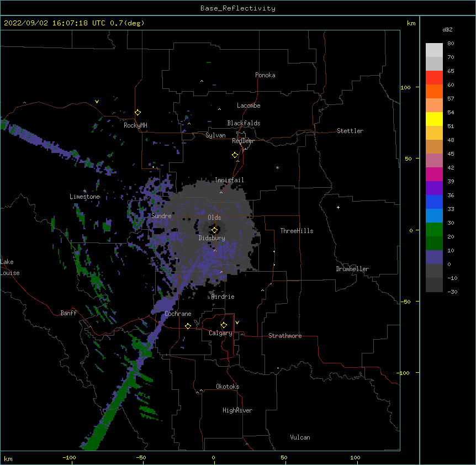The image size is (476, 465).
Task: Click the Sundre town label
Action: (x=161, y=216)
